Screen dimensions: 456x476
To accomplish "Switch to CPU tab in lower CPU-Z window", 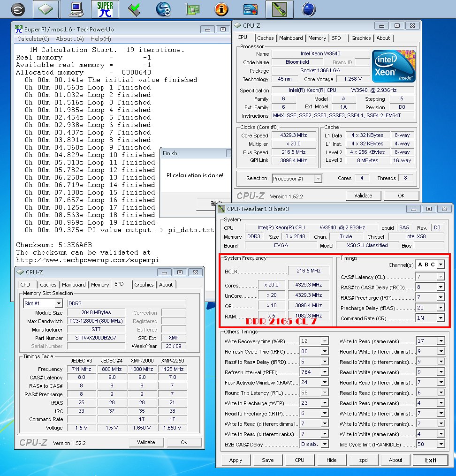I will tap(25, 285).
